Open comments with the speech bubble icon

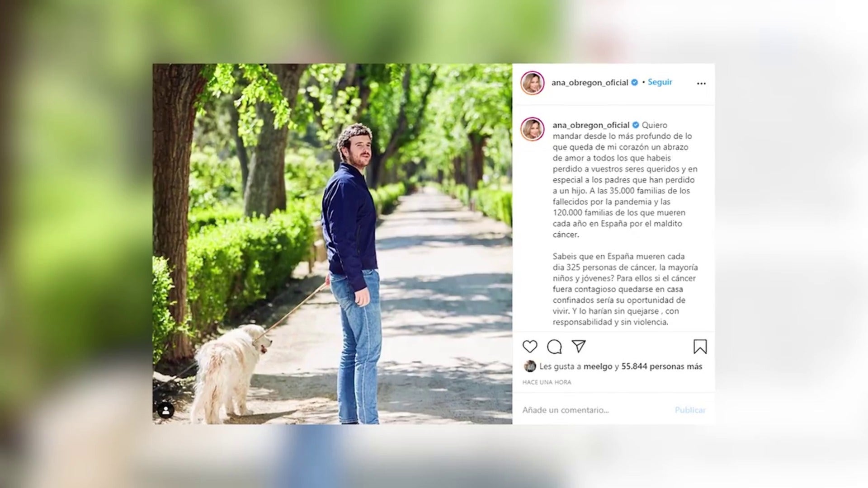tap(554, 347)
